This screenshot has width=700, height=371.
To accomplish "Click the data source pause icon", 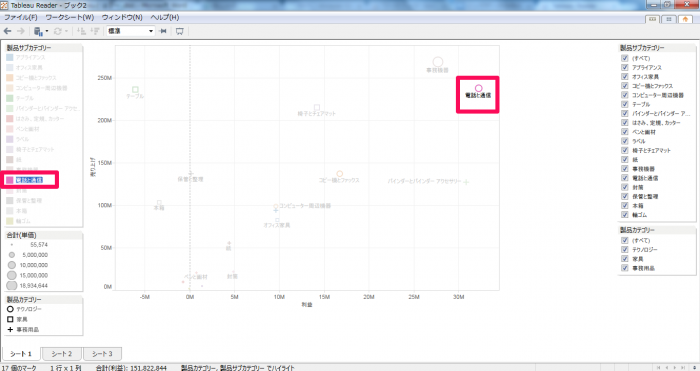I will [x=38, y=31].
